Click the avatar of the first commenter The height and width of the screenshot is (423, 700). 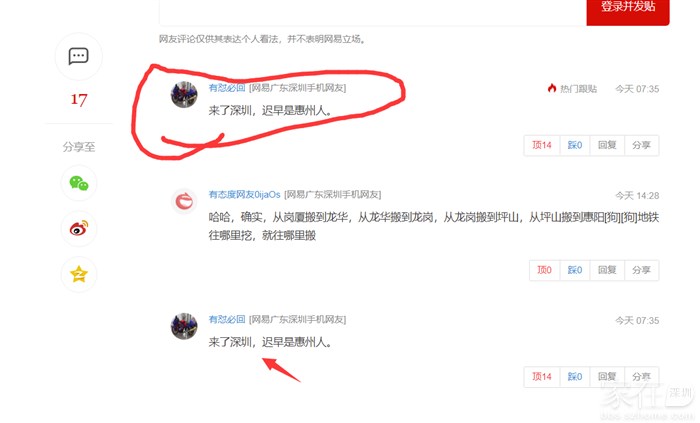coord(184,95)
